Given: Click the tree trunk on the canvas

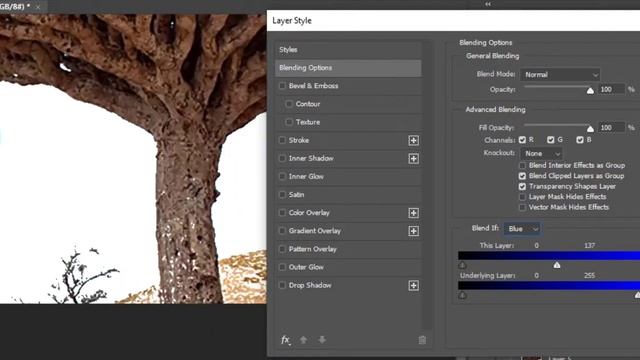Looking at the screenshot, I should tap(188, 216).
